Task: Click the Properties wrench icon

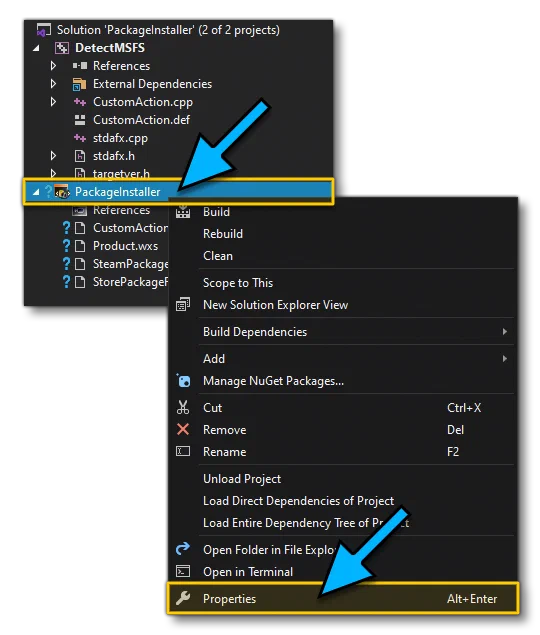Action: (183, 598)
